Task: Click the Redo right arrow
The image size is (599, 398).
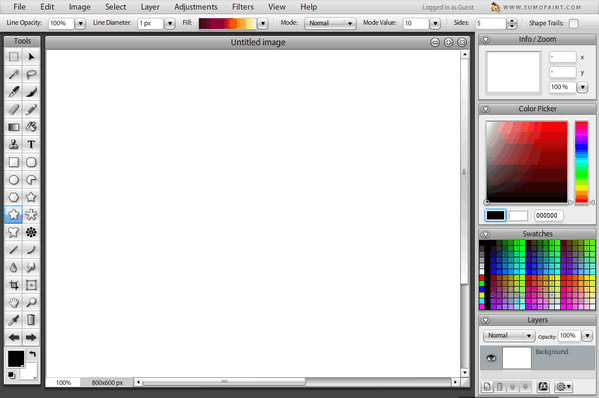Action: click(31, 337)
